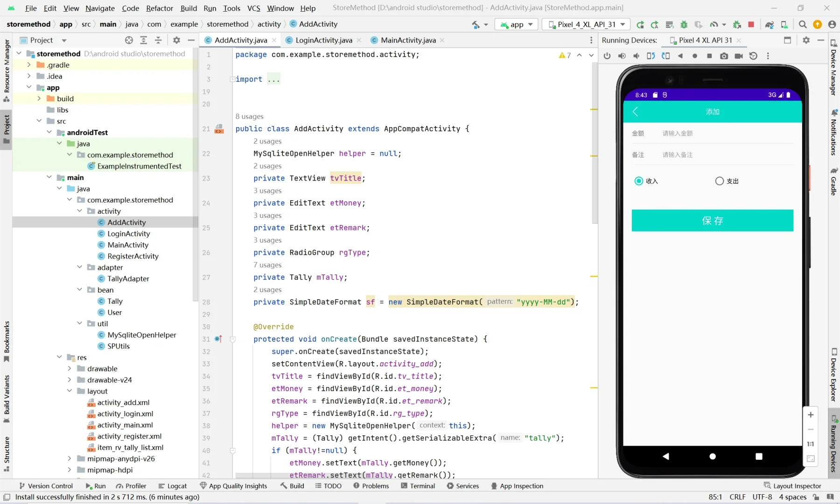This screenshot has height=504, width=840.
Task: Select the 收入 radio button in emulator
Action: point(638,181)
